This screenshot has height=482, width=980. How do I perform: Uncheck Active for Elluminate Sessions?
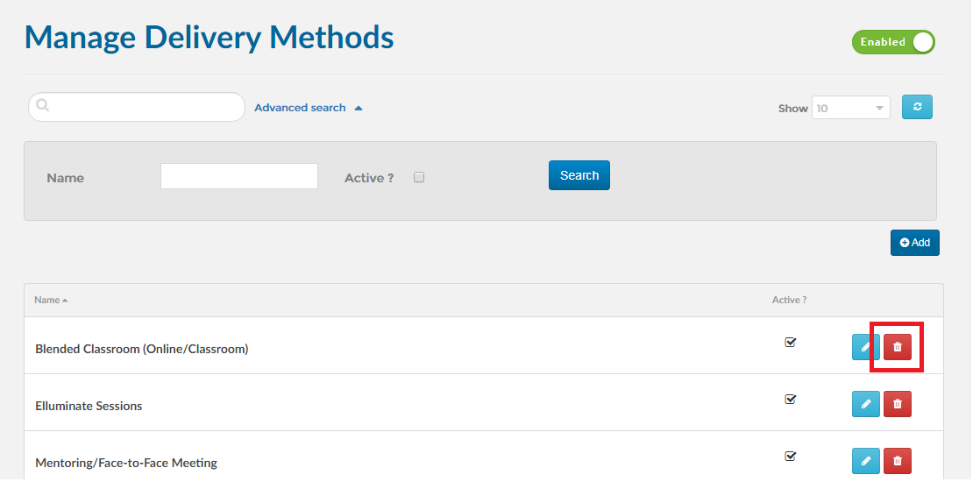[x=790, y=400]
